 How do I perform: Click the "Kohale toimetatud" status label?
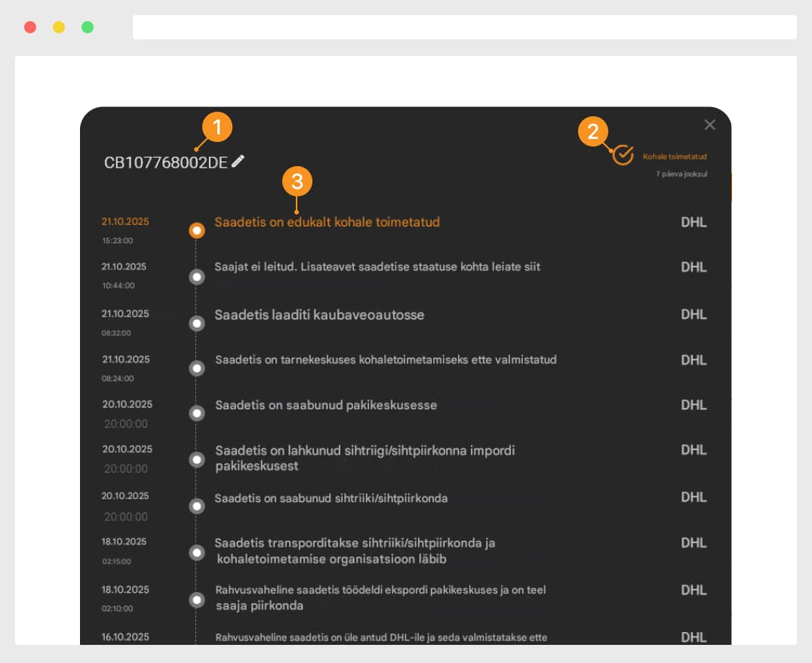[x=675, y=157]
